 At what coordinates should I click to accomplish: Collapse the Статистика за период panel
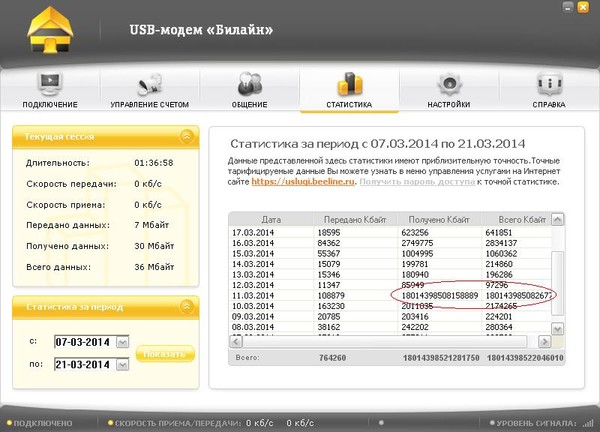click(x=187, y=306)
